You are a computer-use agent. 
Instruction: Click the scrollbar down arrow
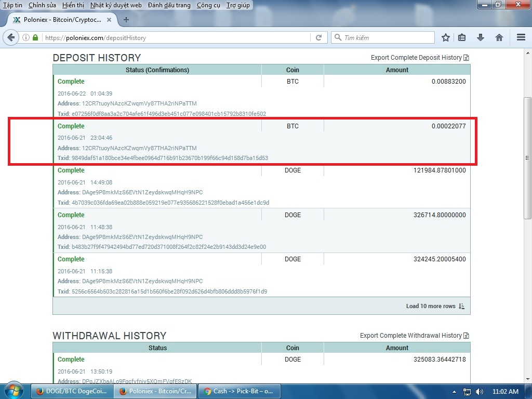[527, 379]
